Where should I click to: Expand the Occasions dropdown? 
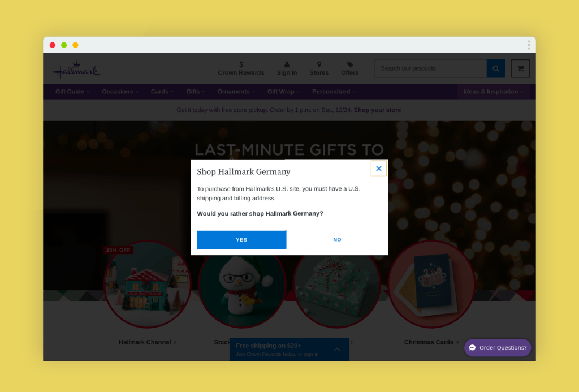pyautogui.click(x=120, y=92)
